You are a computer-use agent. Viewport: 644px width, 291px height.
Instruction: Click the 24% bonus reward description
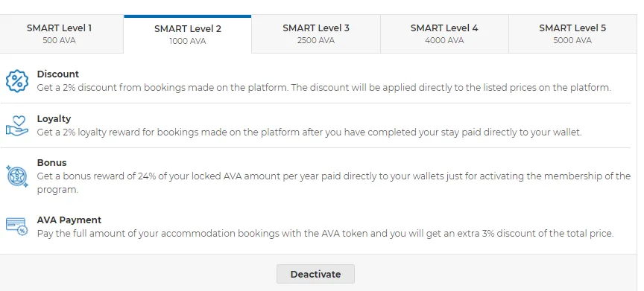(333, 183)
